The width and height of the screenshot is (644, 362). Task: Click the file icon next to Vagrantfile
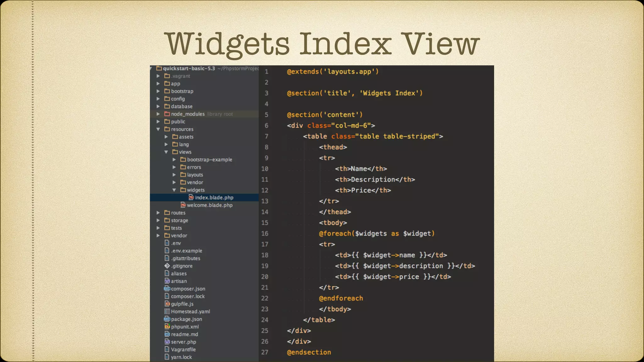pos(167,349)
